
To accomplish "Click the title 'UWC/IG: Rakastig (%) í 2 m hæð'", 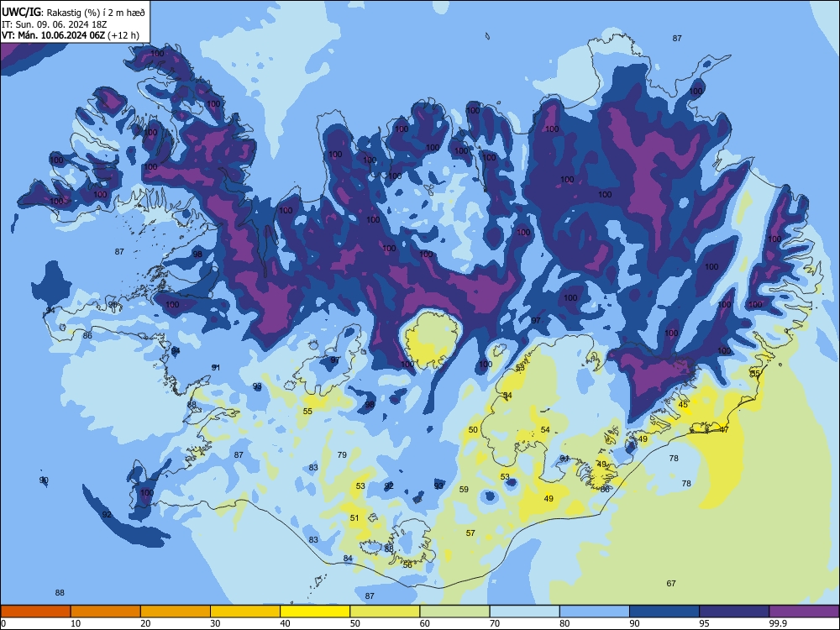I will [x=73, y=12].
